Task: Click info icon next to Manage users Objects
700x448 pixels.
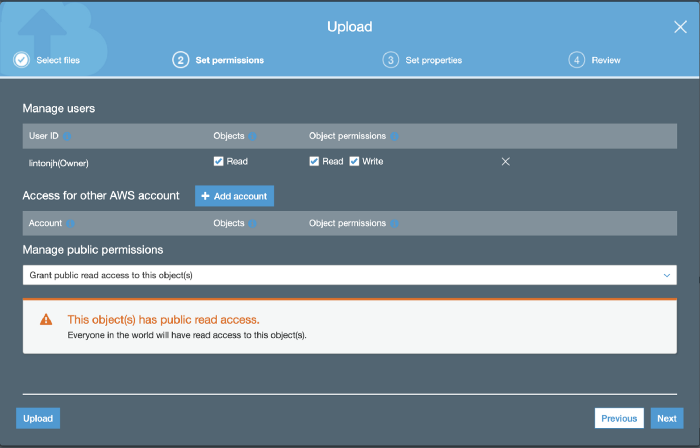Action: pos(252,136)
